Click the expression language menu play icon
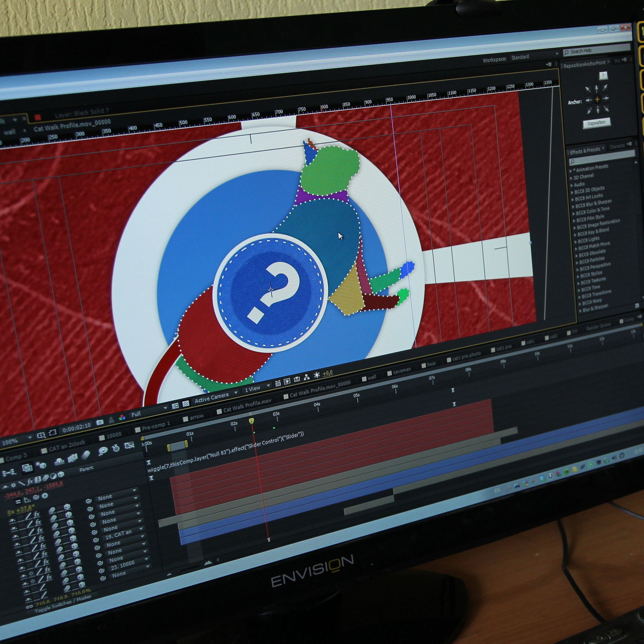This screenshot has height=644, width=644. point(45,495)
